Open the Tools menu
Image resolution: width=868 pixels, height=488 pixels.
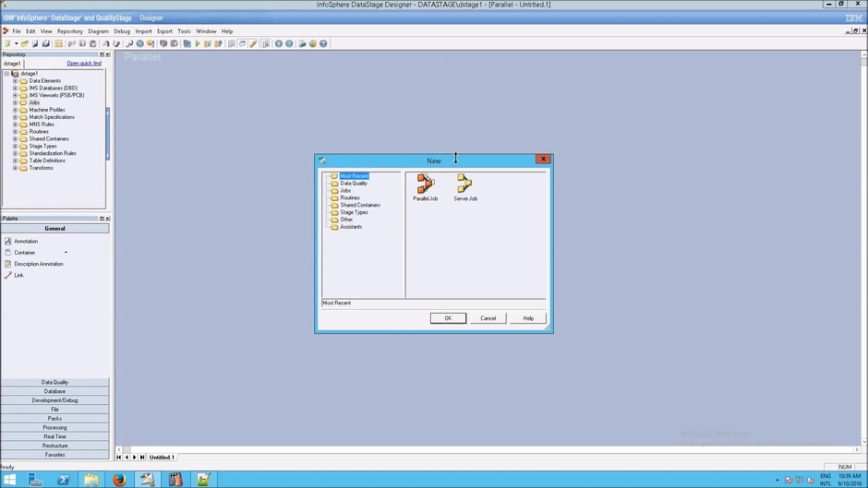point(184,31)
